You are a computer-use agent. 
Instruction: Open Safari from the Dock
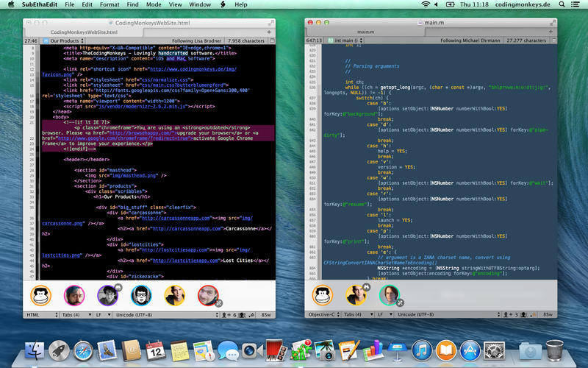click(x=83, y=352)
